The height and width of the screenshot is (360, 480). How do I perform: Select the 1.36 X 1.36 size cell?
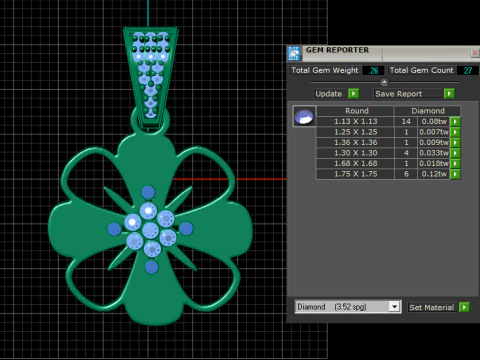click(356, 143)
